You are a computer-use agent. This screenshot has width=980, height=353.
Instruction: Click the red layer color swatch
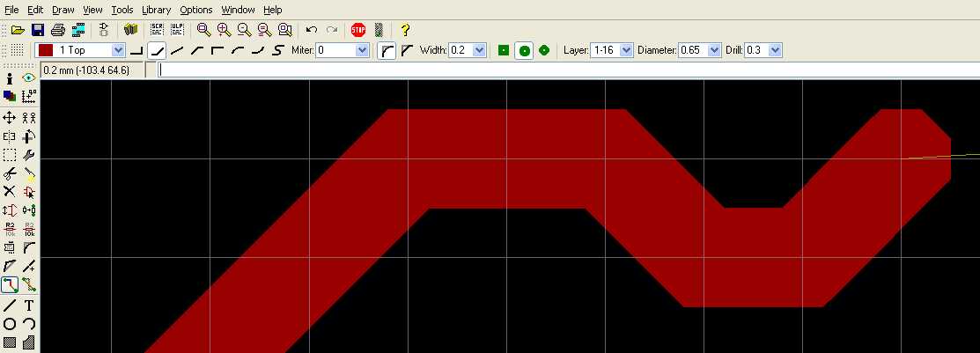[x=46, y=50]
